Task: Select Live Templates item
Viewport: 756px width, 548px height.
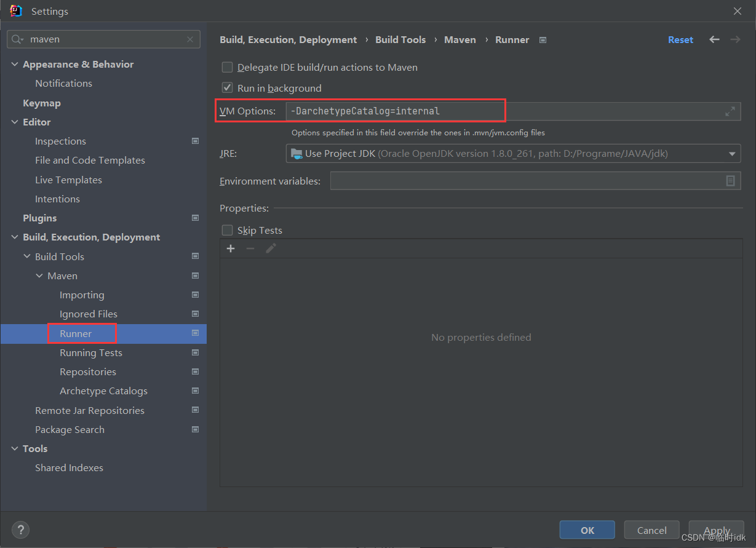Action: [x=68, y=180]
